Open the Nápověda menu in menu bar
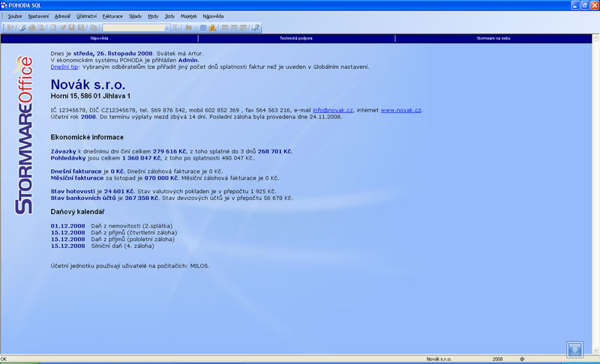This screenshot has width=600, height=364. tap(213, 16)
